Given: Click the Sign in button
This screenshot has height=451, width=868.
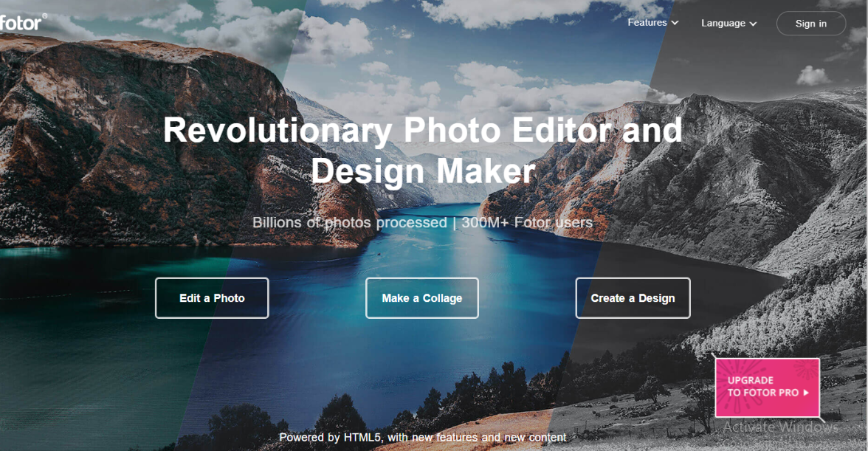Looking at the screenshot, I should coord(811,23).
